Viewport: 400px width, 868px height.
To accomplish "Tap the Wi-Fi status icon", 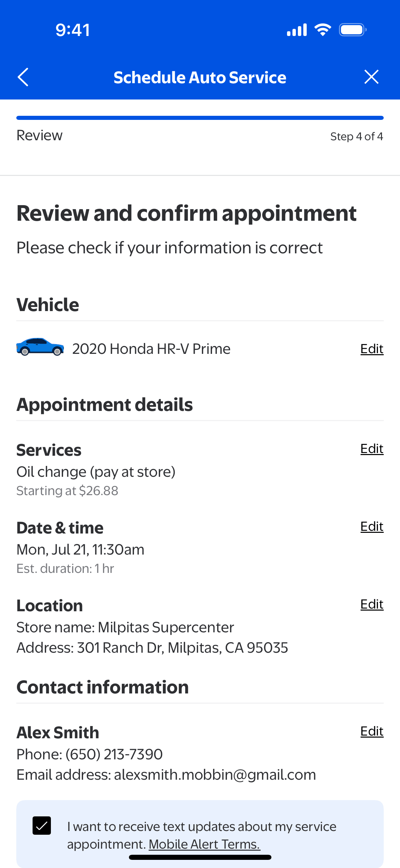I will point(323,30).
